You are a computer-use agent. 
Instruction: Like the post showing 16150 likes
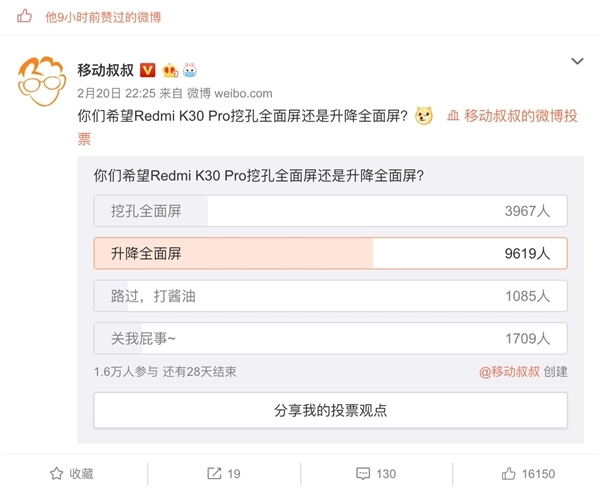(x=527, y=473)
